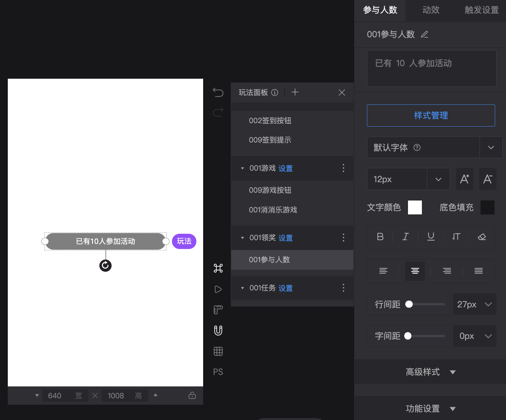Select 001参与人数 in the panel list
Viewport: 506px width, 420px height.
(x=292, y=260)
